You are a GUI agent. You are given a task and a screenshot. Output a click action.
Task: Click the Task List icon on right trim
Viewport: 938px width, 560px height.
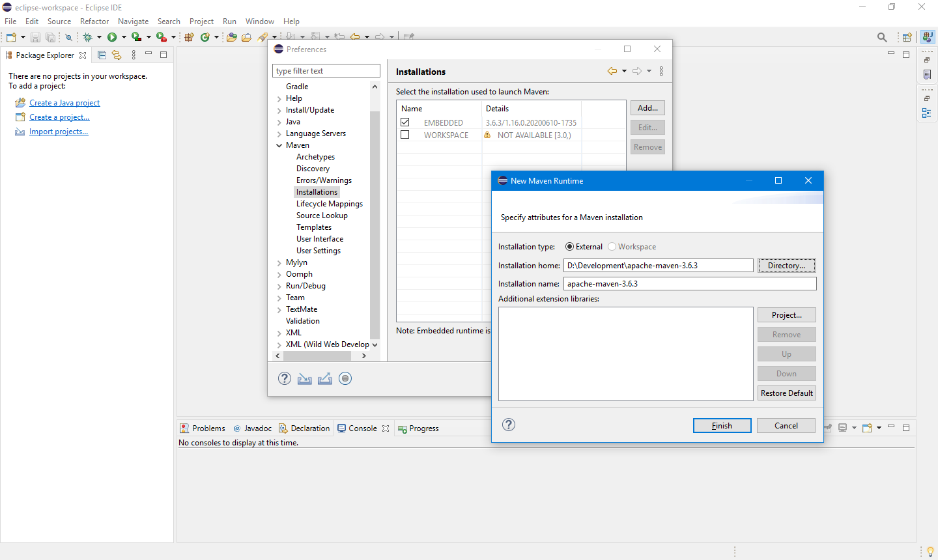point(927,76)
